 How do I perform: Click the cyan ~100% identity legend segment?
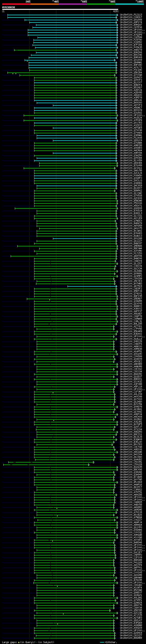click(x=130, y=4)
